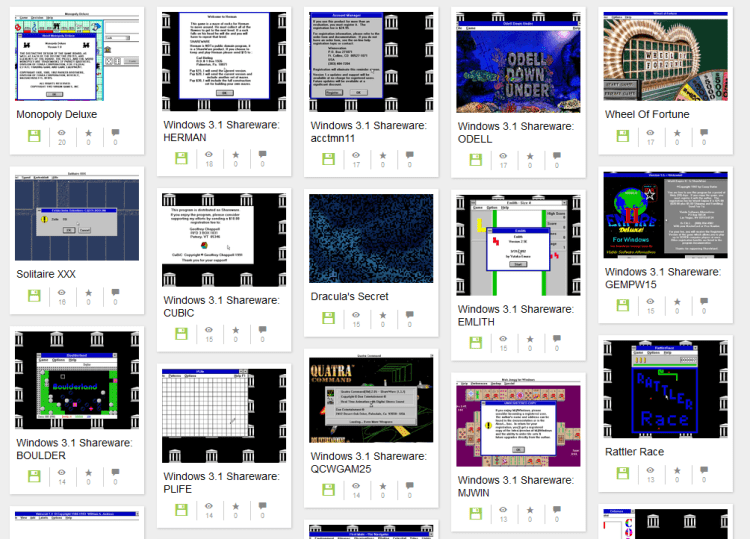Open the PLIFE grid thumbnail
750x539 pixels.
click(x=224, y=416)
